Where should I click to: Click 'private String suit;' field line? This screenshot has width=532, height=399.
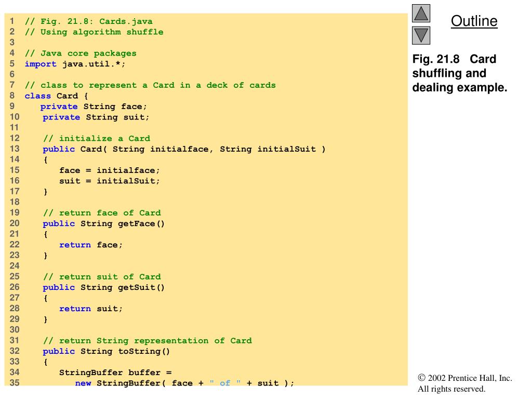(x=96, y=117)
